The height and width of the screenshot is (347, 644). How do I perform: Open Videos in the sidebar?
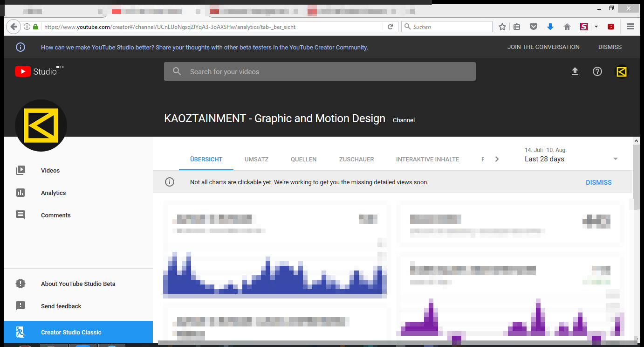click(x=50, y=171)
